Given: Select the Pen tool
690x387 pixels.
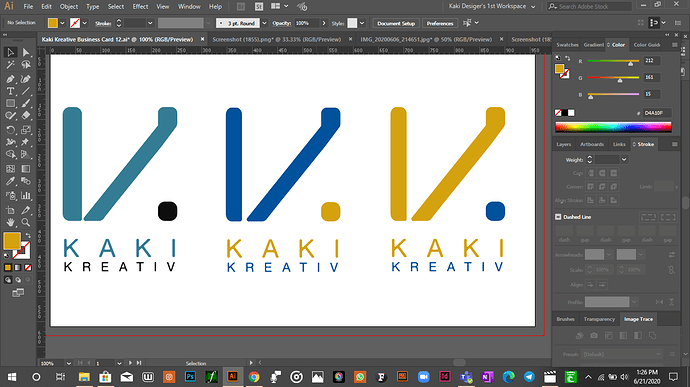Looking at the screenshot, I should (10, 78).
